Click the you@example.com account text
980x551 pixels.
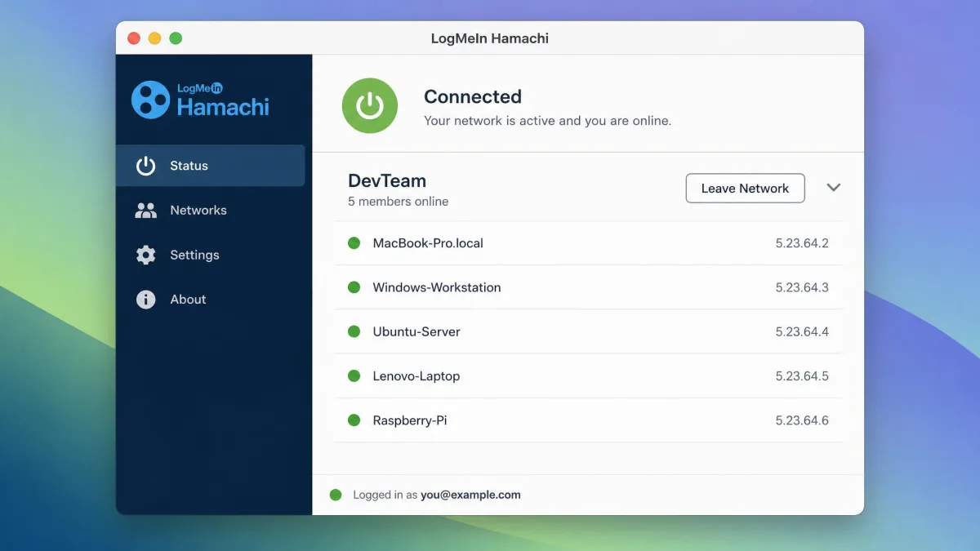(x=470, y=495)
